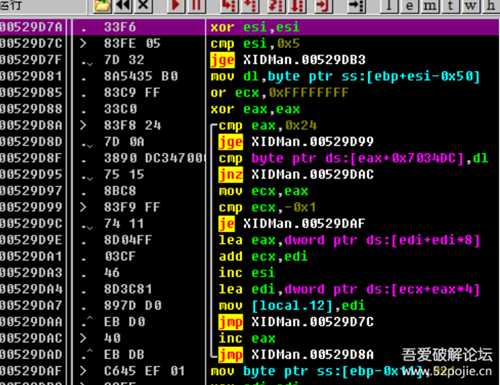Click the Step over toolbar icon

point(250,6)
